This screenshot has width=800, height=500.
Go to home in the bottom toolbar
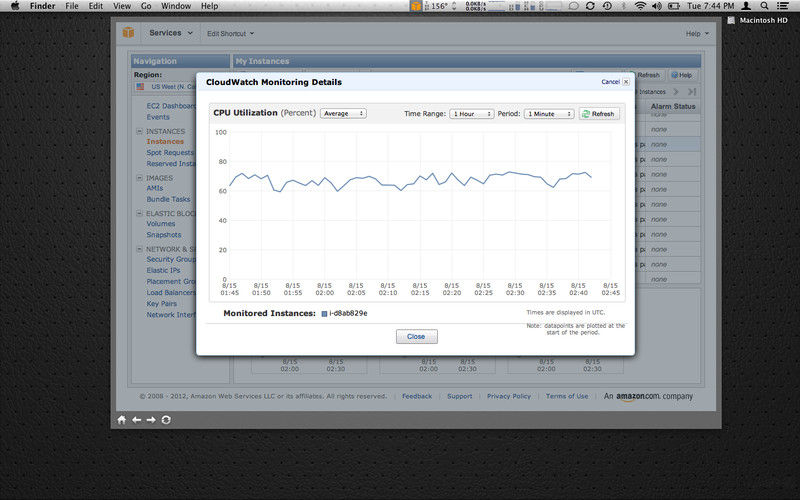point(121,420)
